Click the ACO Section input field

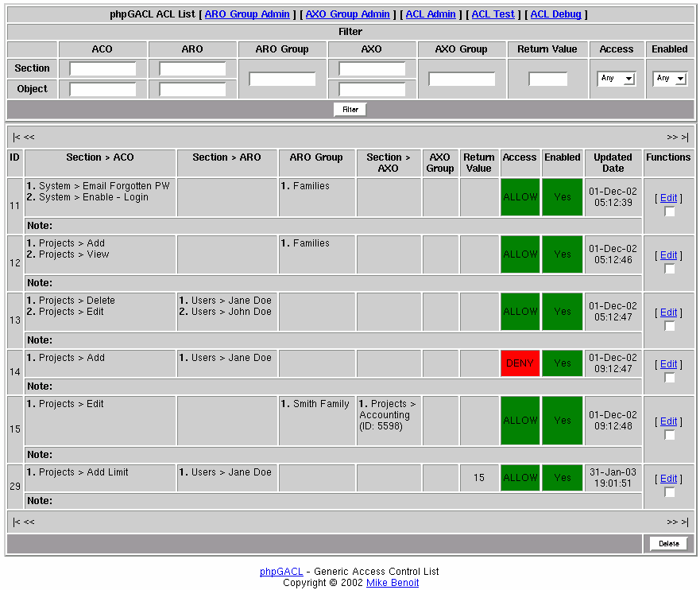(x=102, y=69)
